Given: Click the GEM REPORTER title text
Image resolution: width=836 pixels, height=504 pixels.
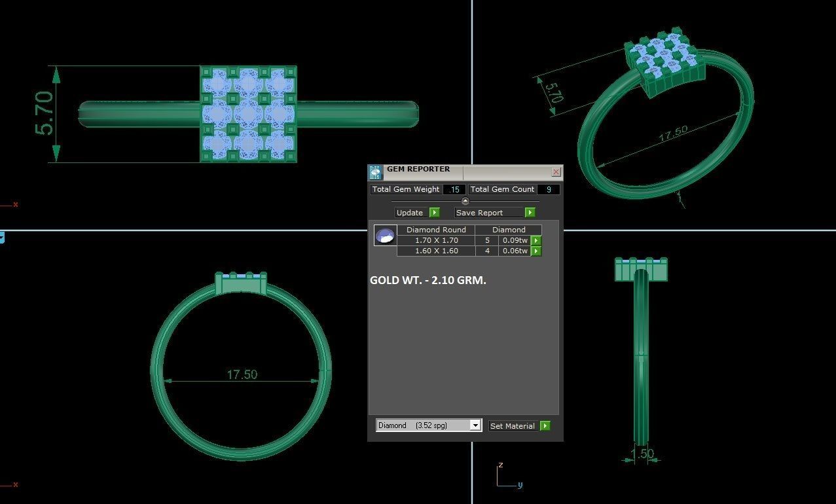Looking at the screenshot, I should (x=418, y=169).
